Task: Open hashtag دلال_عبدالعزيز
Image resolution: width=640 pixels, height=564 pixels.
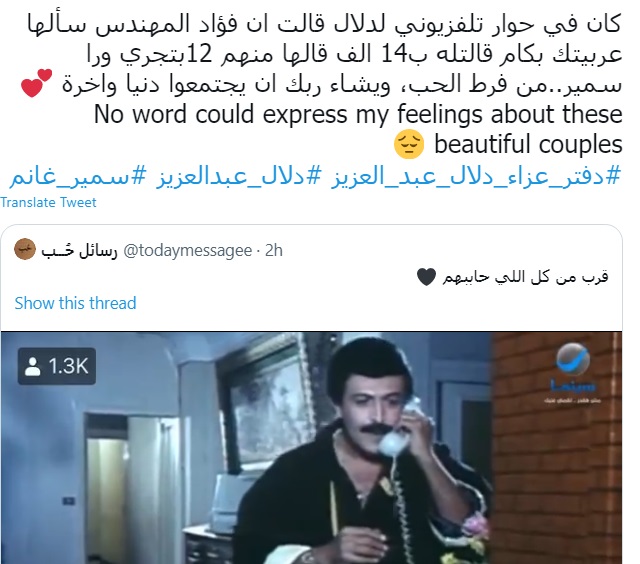Action: [238, 176]
